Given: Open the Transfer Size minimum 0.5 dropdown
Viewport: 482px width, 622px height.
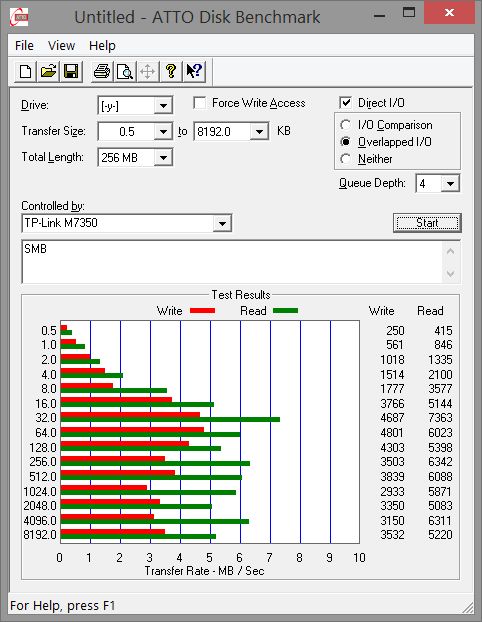Looking at the screenshot, I should (x=163, y=132).
